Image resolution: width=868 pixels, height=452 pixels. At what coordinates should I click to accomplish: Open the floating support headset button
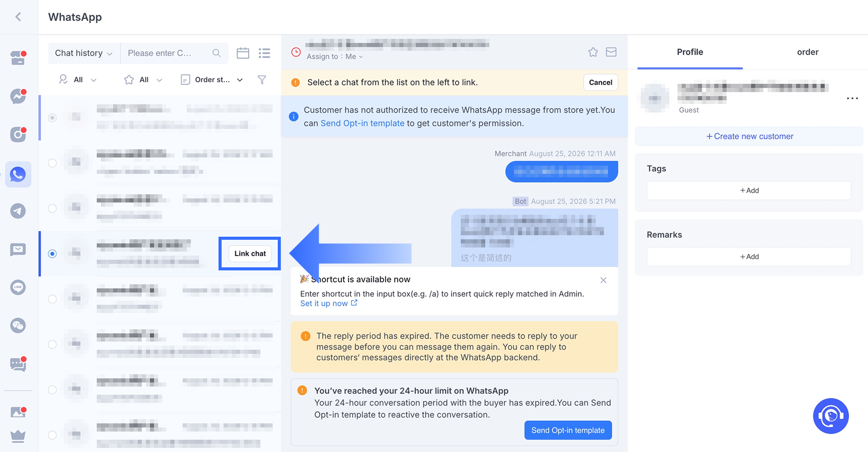831,416
